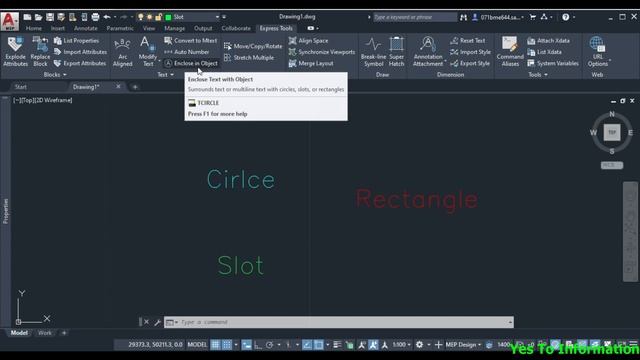Click System Variables tool
This screenshot has width=640, height=360.
[x=553, y=63]
